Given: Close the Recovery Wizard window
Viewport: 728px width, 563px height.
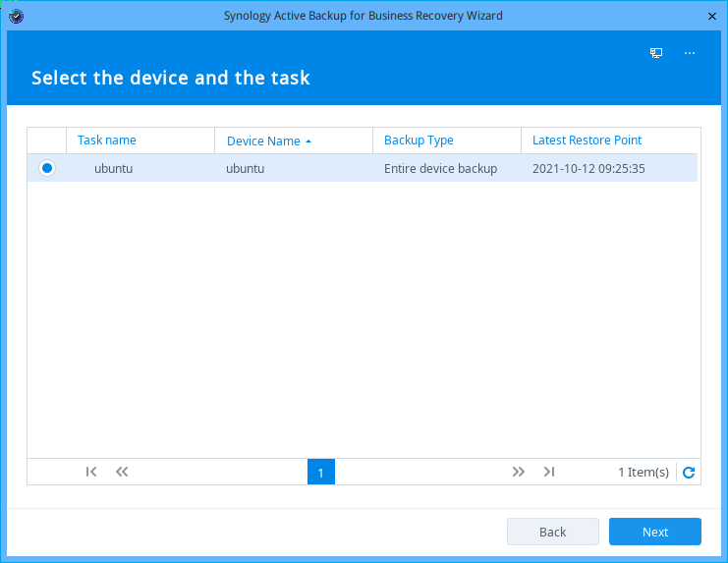Looking at the screenshot, I should point(711,17).
